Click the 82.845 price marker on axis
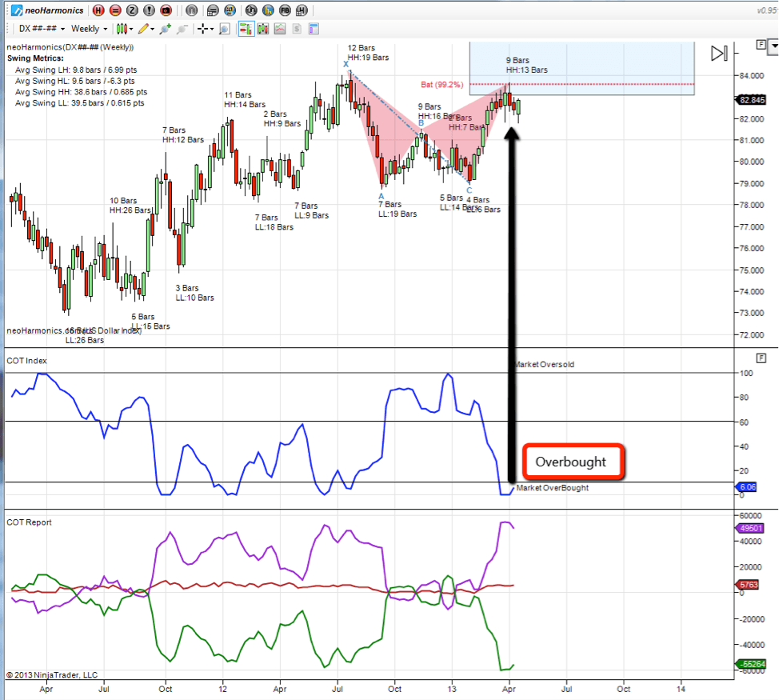This screenshot has width=779, height=700. [x=754, y=100]
